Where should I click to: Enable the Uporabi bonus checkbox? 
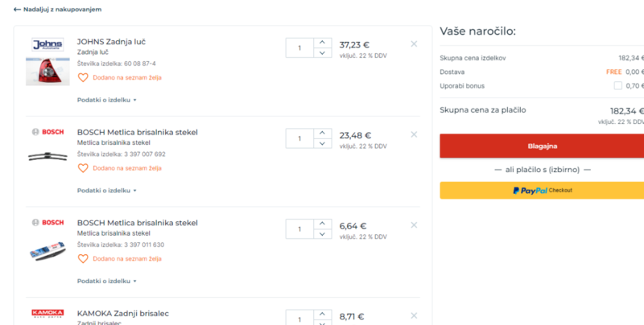click(x=617, y=85)
